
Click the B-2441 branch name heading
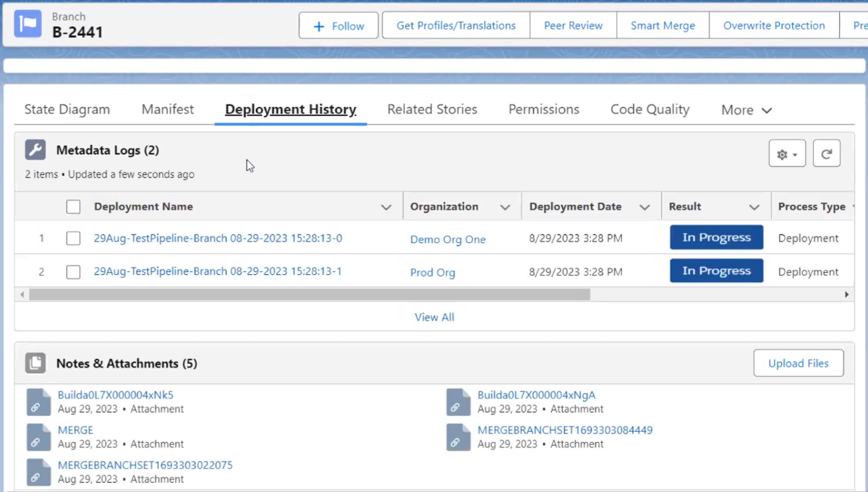coord(77,32)
